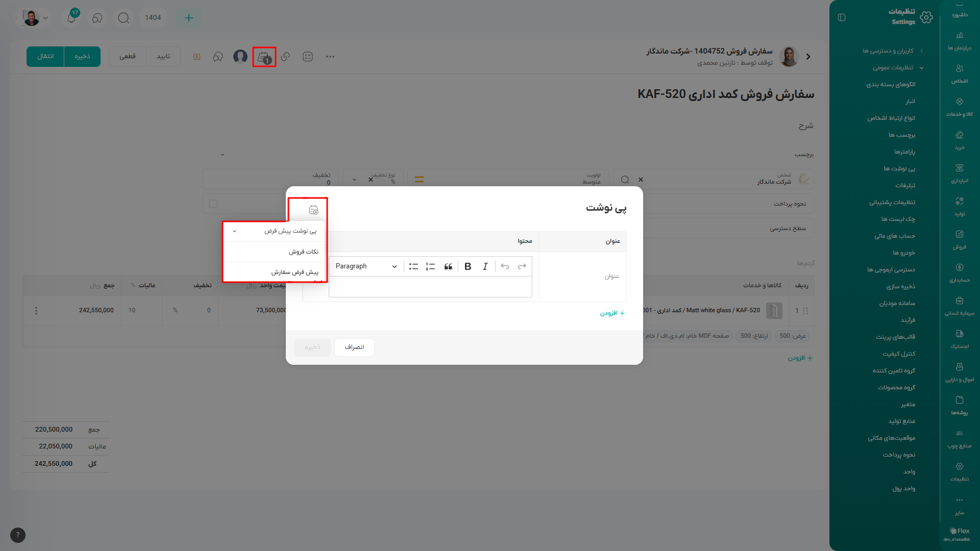Image resolution: width=980 pixels, height=551 pixels.
Task: Insert a block quote in the editor
Action: (448, 266)
